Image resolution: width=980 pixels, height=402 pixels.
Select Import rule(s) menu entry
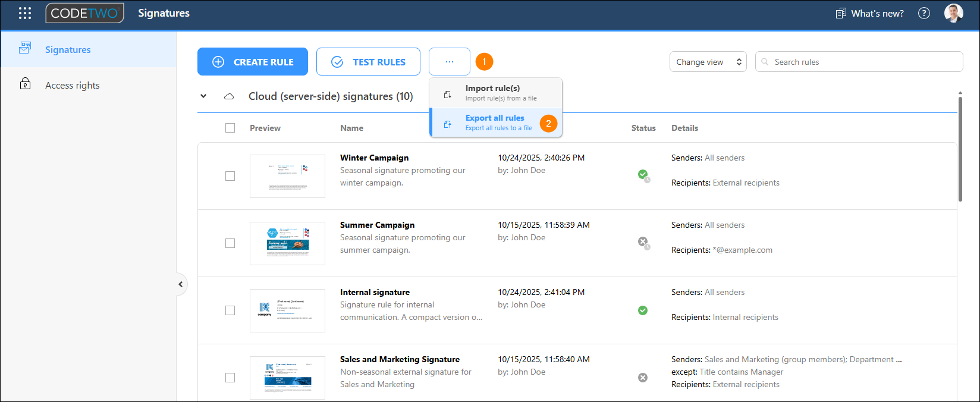496,93
